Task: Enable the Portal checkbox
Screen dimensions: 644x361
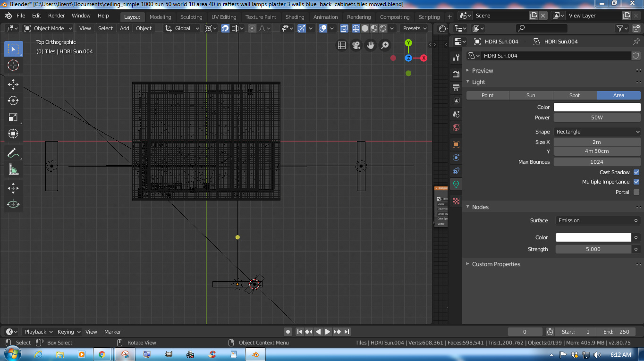Action: click(636, 192)
